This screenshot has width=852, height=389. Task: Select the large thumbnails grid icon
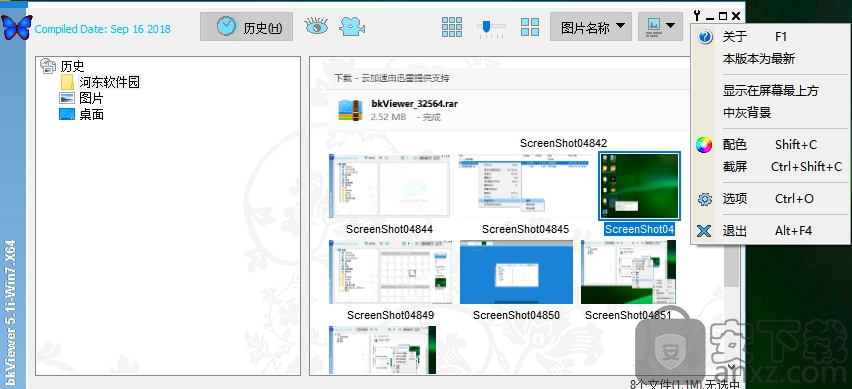[530, 27]
